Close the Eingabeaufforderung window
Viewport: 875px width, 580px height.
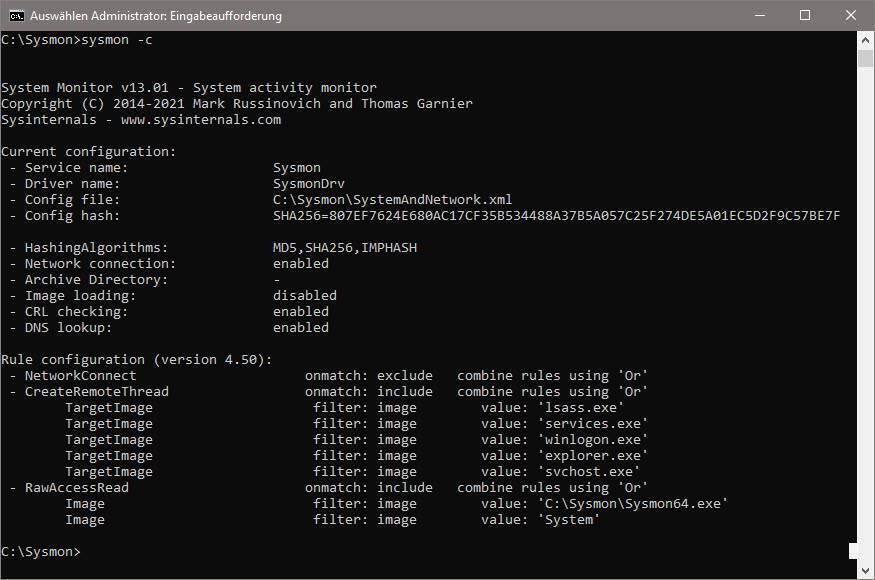pos(850,16)
